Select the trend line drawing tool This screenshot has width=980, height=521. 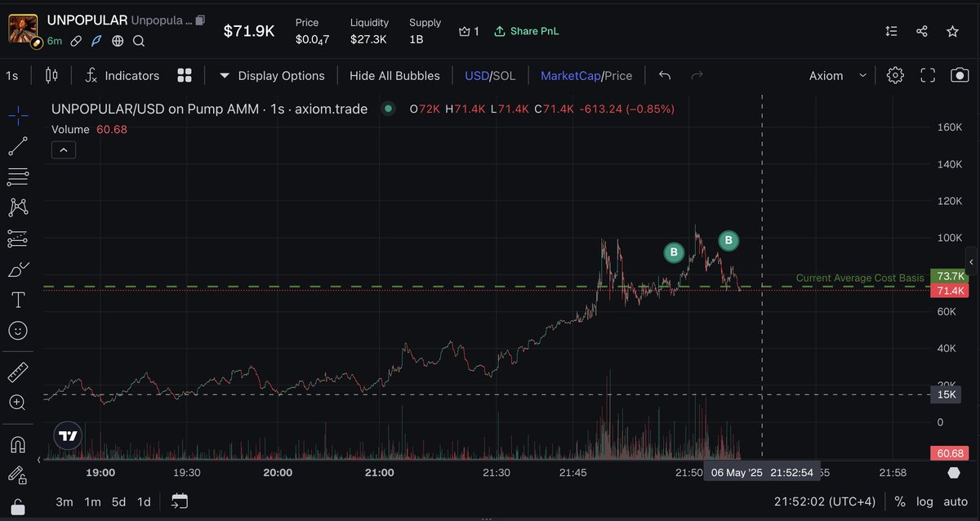coord(18,146)
